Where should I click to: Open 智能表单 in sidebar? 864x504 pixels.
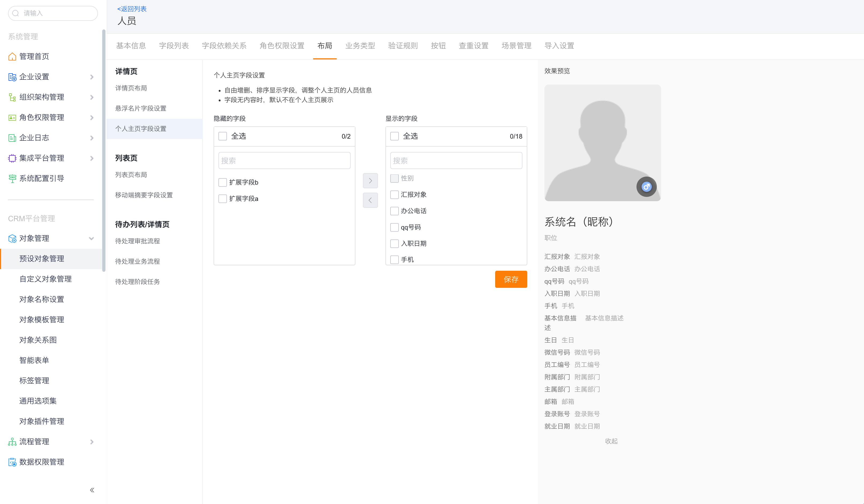(34, 360)
